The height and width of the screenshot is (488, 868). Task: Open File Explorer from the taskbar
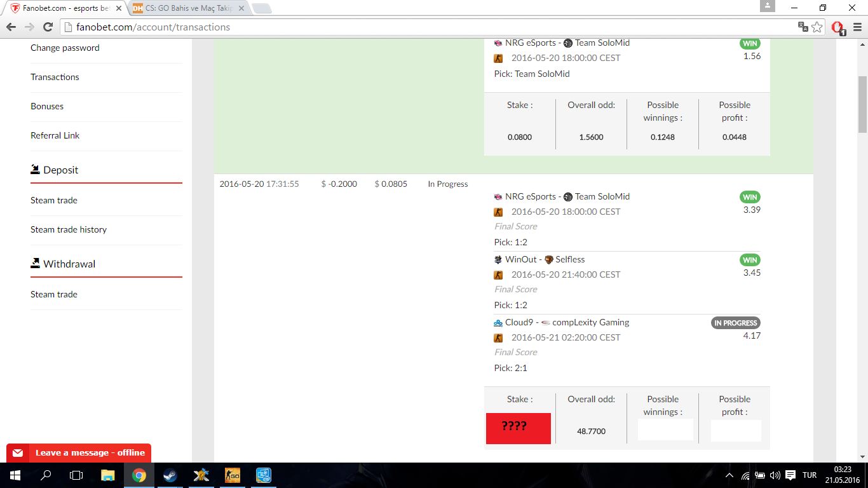pyautogui.click(x=108, y=475)
